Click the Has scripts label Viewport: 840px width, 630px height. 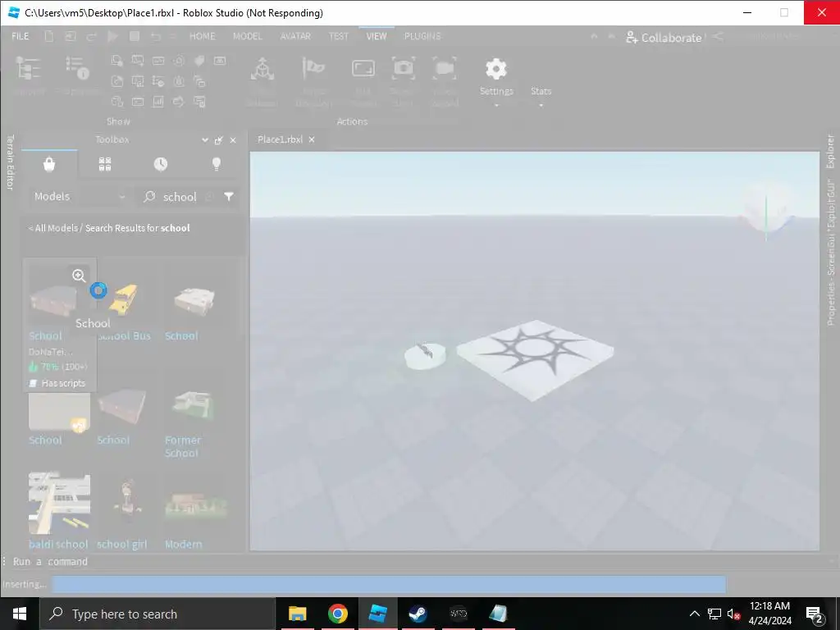[63, 383]
